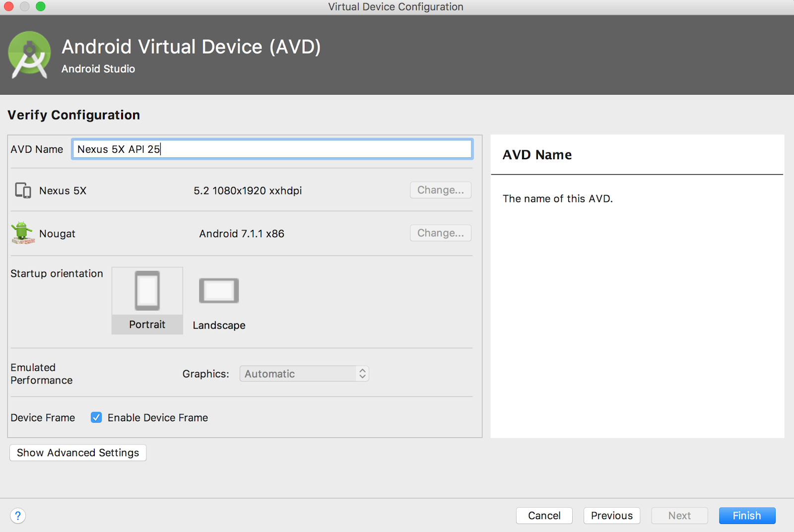The width and height of the screenshot is (794, 532).
Task: Open system image options via Change beside Nougat
Action: [440, 233]
